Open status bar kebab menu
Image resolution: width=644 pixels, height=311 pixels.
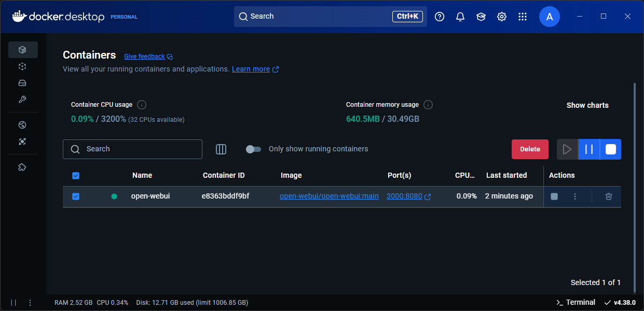pos(30,303)
